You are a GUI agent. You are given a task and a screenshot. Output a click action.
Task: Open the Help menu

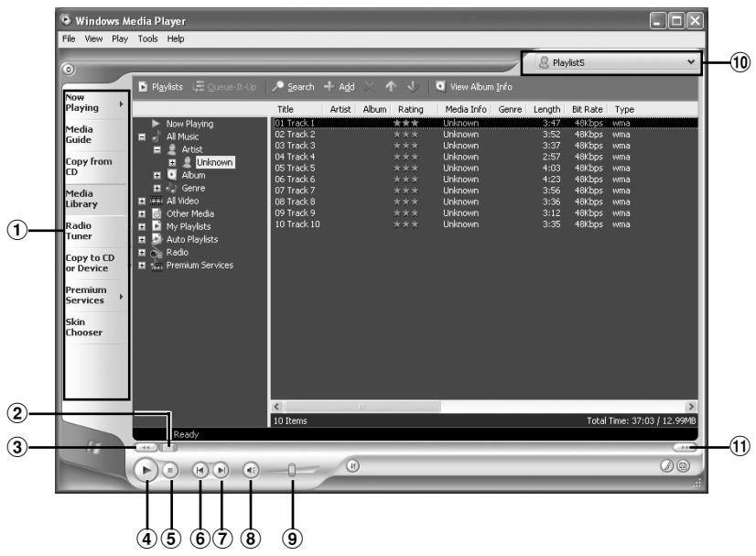[176, 38]
